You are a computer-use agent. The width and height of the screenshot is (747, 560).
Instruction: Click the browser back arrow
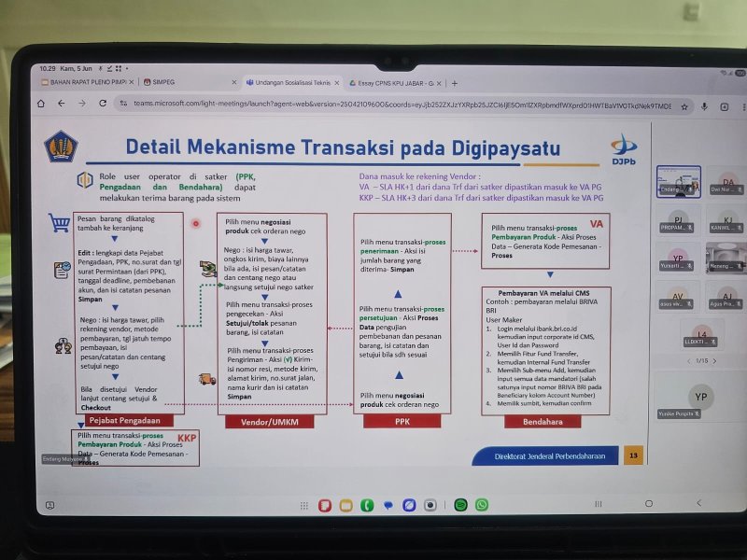point(58,105)
